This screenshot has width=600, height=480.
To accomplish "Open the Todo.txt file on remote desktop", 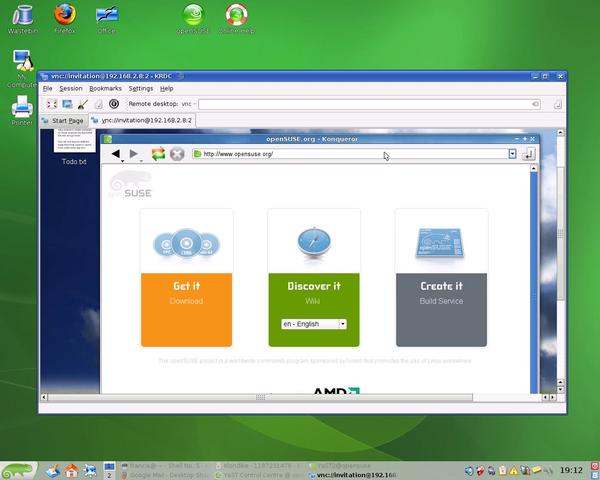I will coord(74,147).
